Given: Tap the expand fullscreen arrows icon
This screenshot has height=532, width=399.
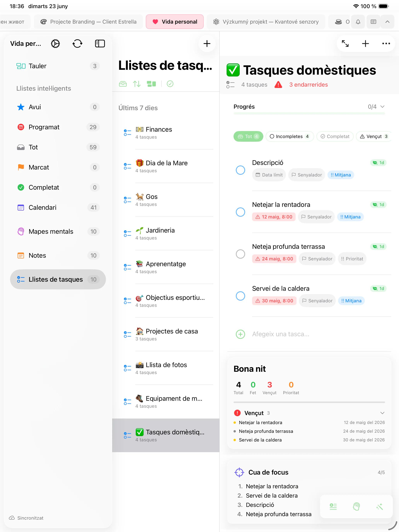Looking at the screenshot, I should (x=345, y=43).
